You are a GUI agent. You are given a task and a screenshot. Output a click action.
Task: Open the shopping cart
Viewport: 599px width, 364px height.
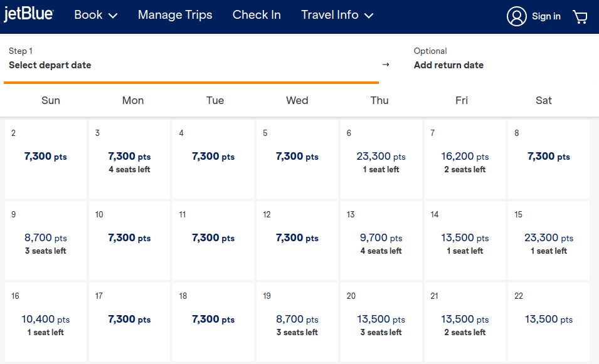pyautogui.click(x=580, y=16)
